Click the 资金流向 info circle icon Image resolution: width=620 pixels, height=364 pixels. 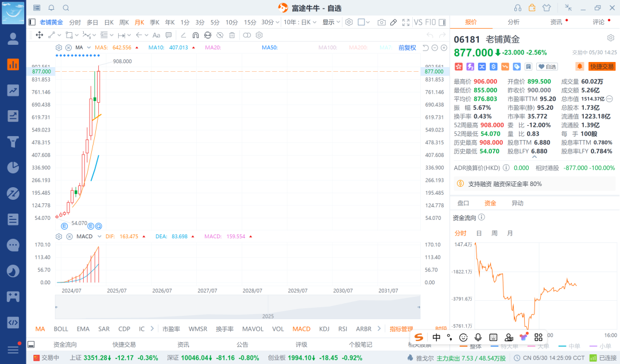point(481,217)
